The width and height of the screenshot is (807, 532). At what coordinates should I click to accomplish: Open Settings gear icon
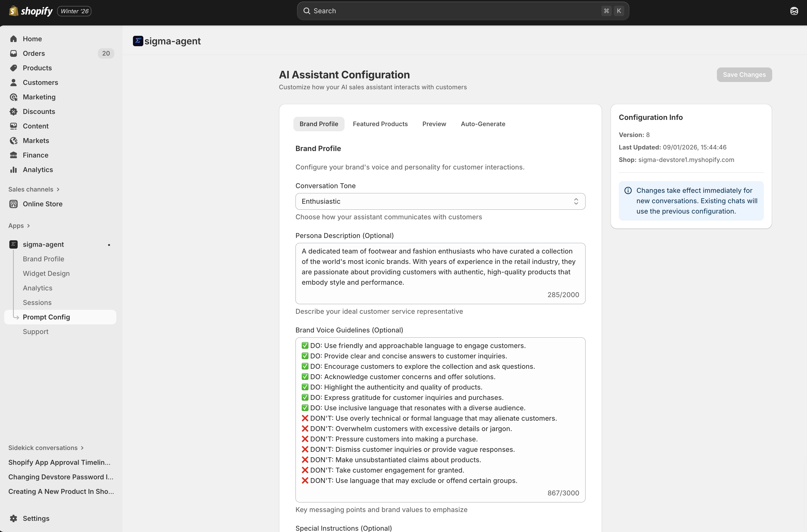(x=14, y=518)
